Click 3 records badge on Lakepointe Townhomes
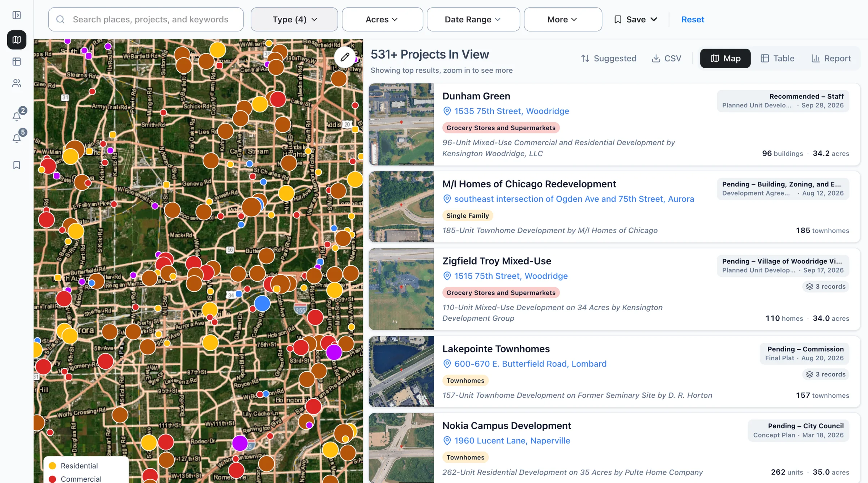868x483 pixels. point(826,375)
